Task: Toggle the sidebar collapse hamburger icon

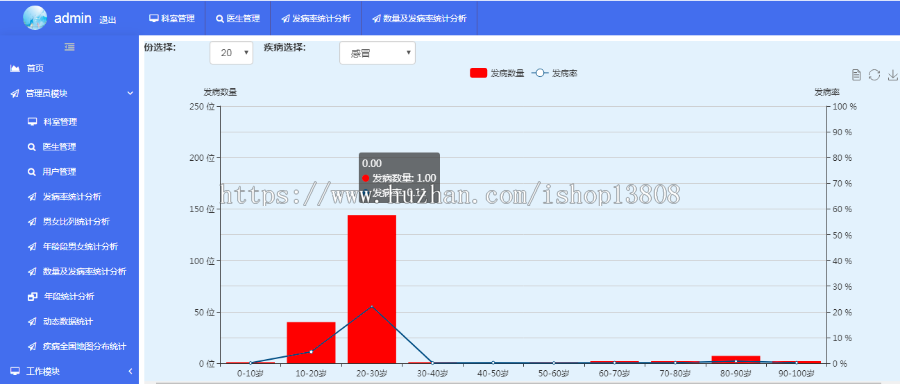Action: pyautogui.click(x=69, y=47)
